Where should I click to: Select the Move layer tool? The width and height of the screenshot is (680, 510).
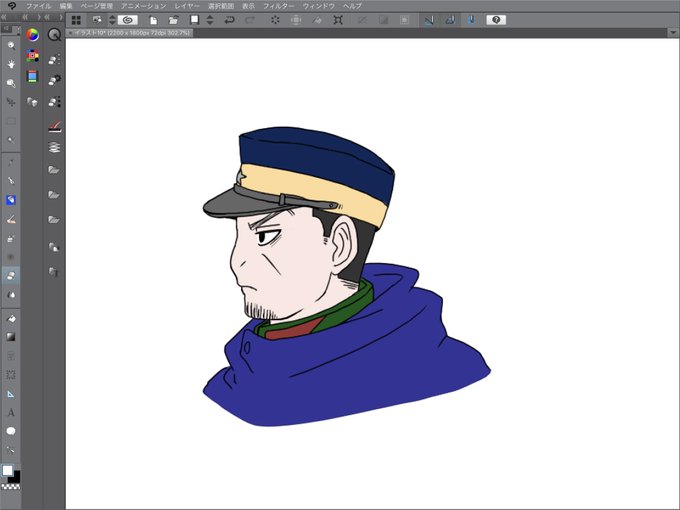point(11,102)
